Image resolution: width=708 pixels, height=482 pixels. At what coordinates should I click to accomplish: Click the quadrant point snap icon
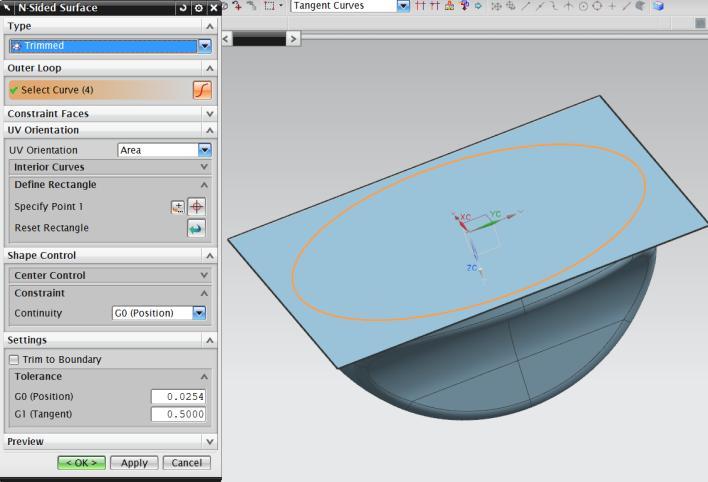[x=597, y=6]
